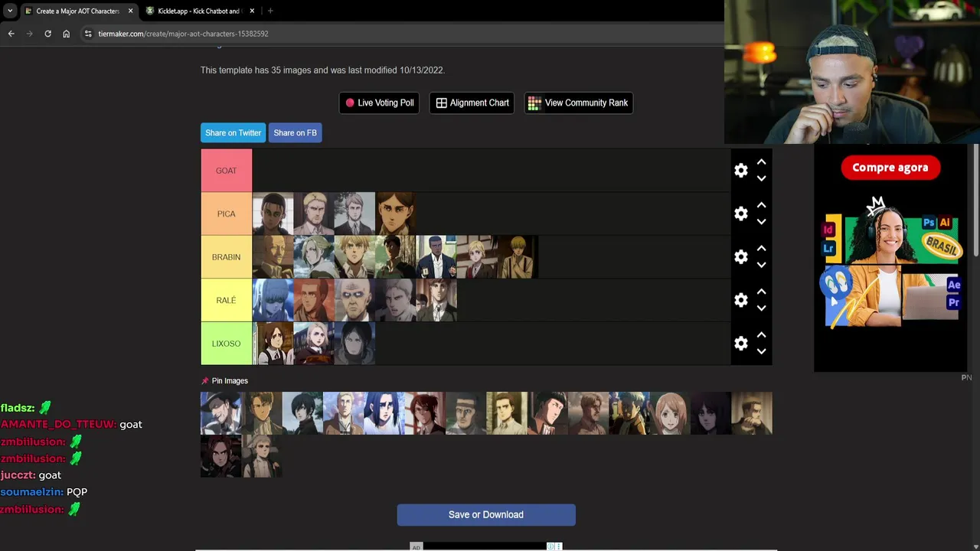Go forward in browser history
This screenshot has height=551, width=980.
tap(29, 34)
